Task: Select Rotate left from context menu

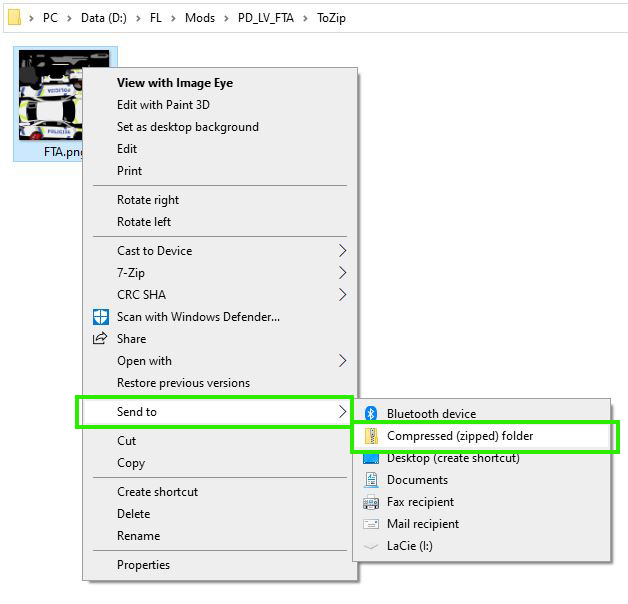Action: coord(144,222)
